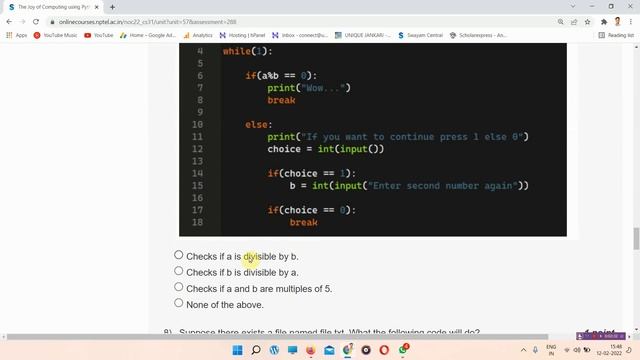The image size is (640, 360).
Task: Open Firefox from the taskbar
Action: pyautogui.click(x=311, y=350)
